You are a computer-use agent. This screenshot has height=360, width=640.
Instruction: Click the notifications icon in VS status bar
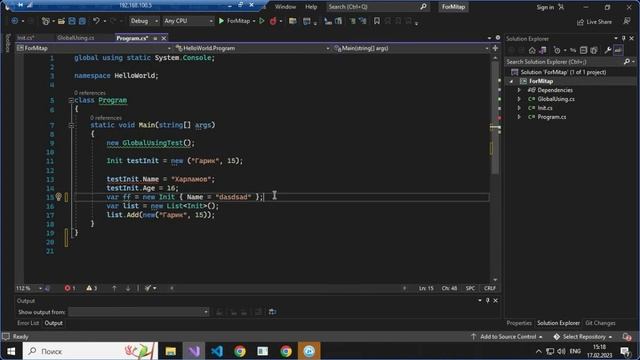coord(627,337)
